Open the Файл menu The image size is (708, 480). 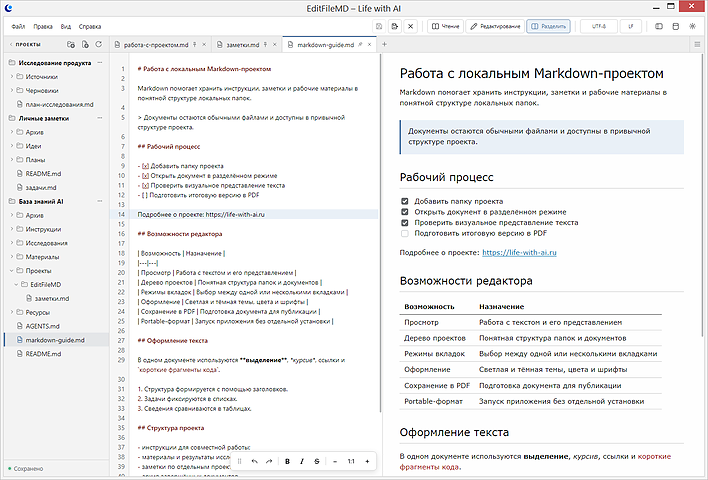point(18,27)
